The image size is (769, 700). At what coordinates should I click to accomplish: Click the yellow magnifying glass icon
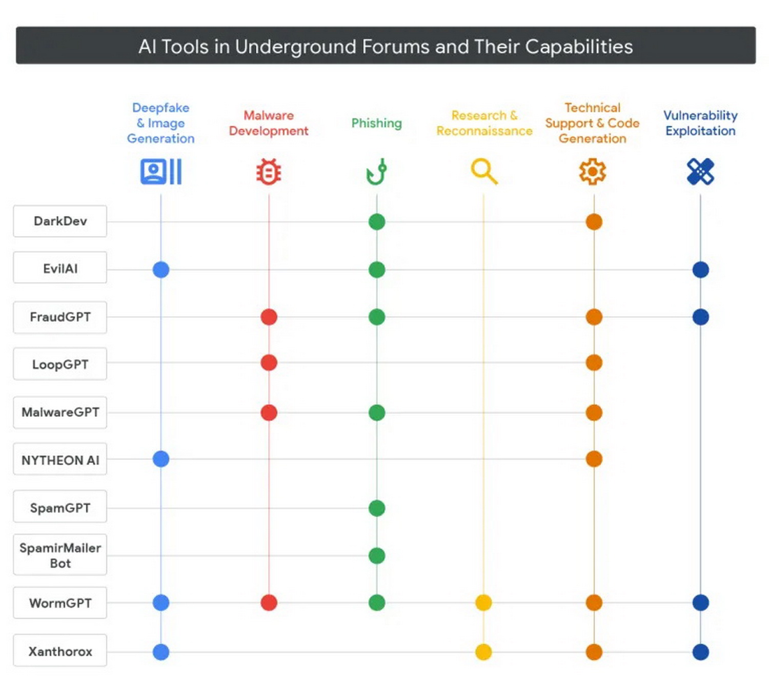[484, 171]
